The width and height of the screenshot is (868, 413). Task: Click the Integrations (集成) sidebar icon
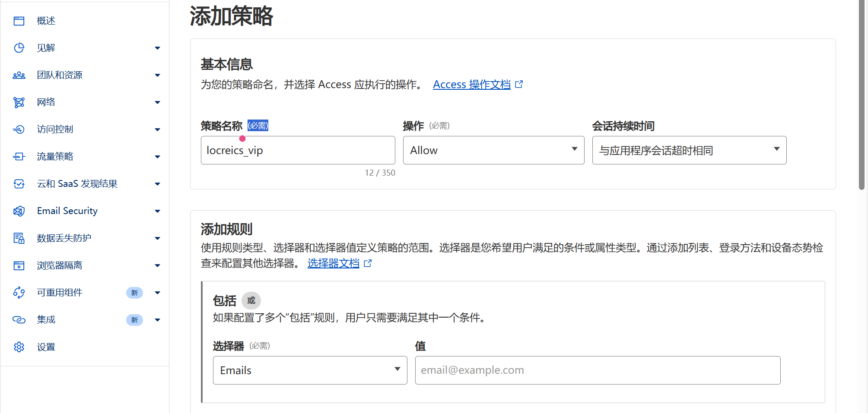(19, 320)
